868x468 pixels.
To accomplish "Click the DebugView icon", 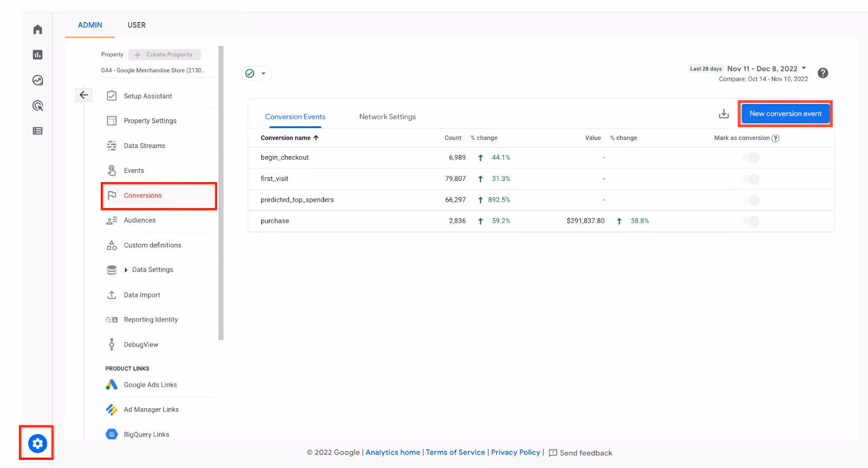I will click(x=112, y=344).
